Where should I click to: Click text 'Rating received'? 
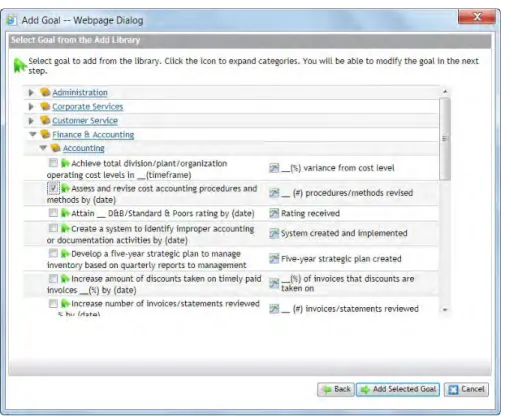point(310,213)
